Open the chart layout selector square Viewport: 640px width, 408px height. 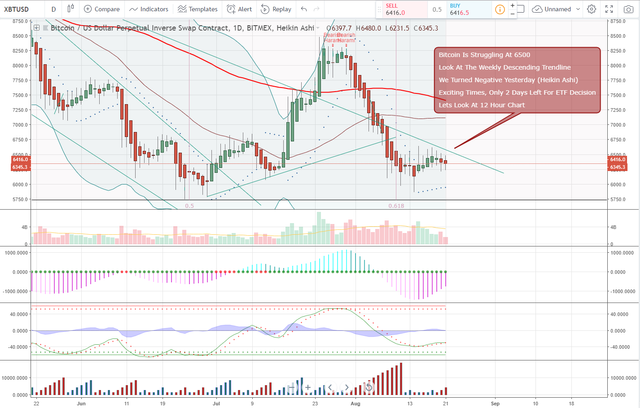click(x=521, y=9)
